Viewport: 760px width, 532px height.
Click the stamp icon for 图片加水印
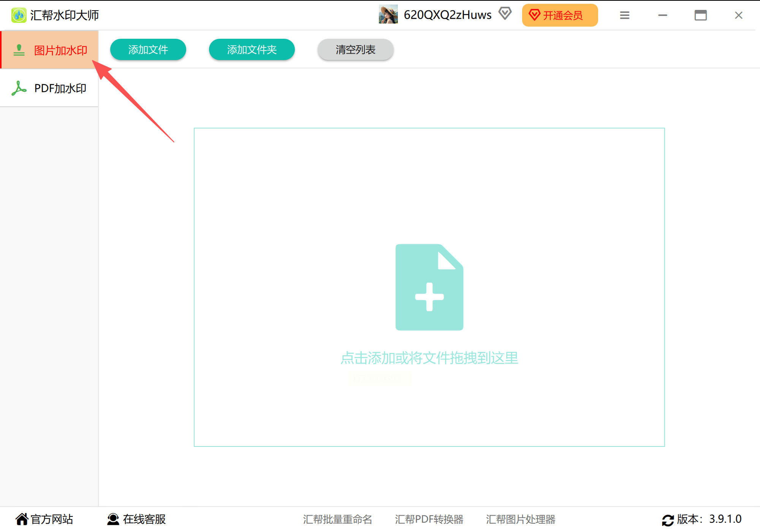[19, 50]
